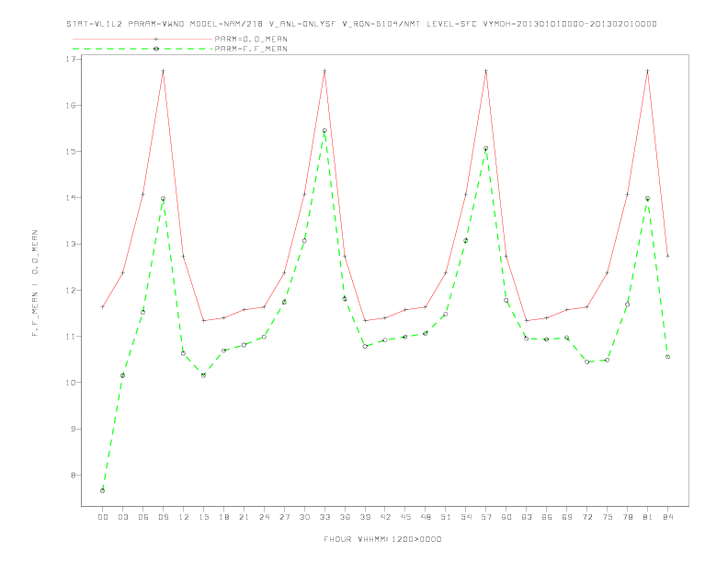Click y-axis tick label 15

[x=71, y=152]
